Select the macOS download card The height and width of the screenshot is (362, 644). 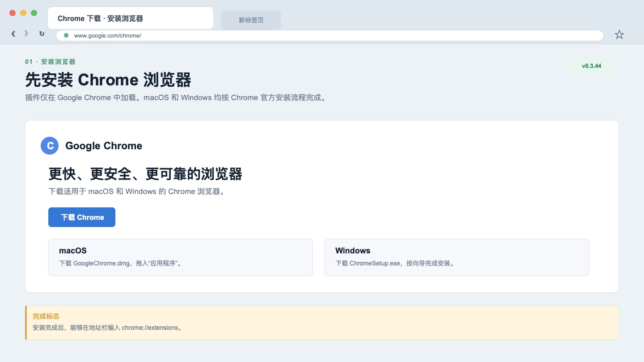coord(180,257)
